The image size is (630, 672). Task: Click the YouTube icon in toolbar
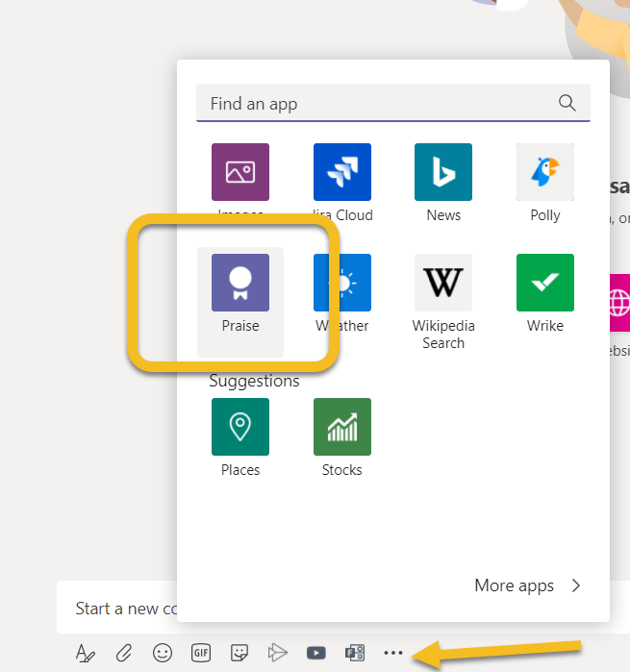point(315,654)
